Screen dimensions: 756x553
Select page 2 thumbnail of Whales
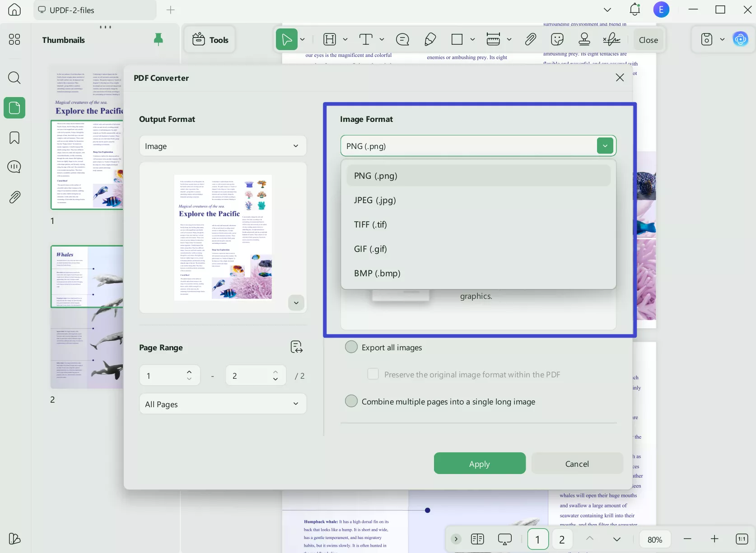tap(87, 316)
